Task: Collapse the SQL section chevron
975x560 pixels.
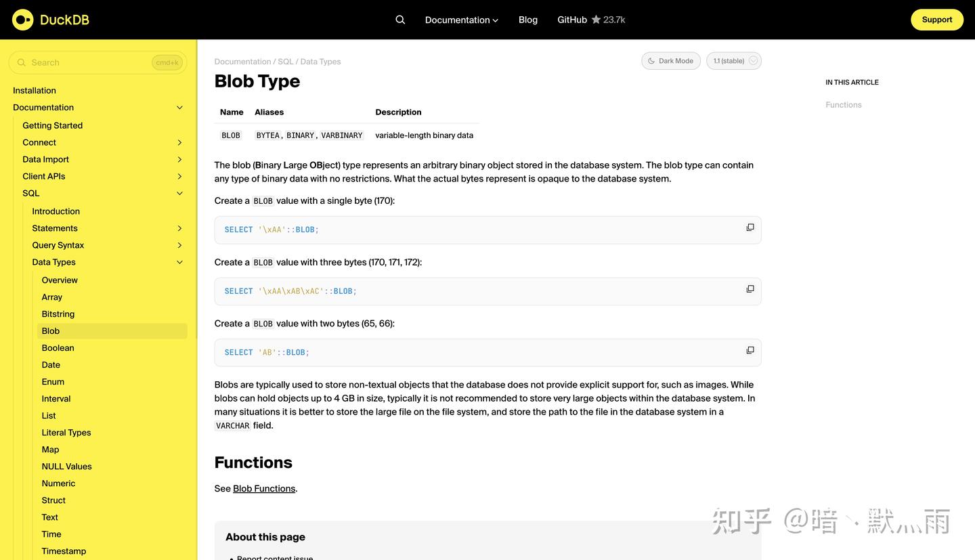Action: click(179, 193)
